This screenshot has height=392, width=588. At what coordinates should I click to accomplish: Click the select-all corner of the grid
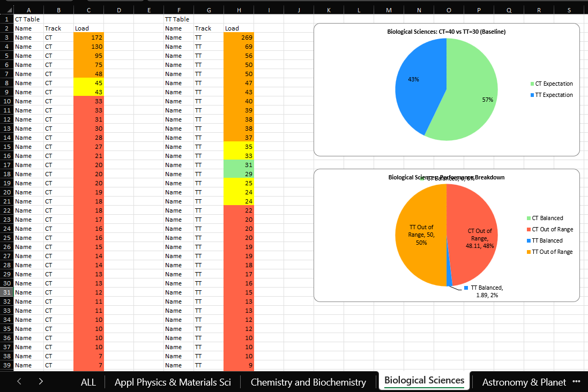pyautogui.click(x=6, y=10)
